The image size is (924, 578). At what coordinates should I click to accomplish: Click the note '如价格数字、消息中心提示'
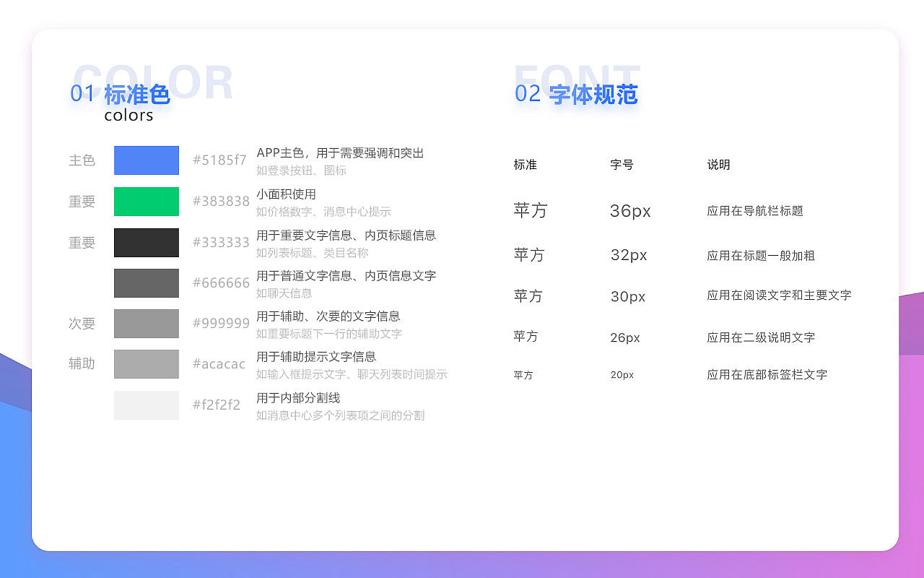coord(323,212)
